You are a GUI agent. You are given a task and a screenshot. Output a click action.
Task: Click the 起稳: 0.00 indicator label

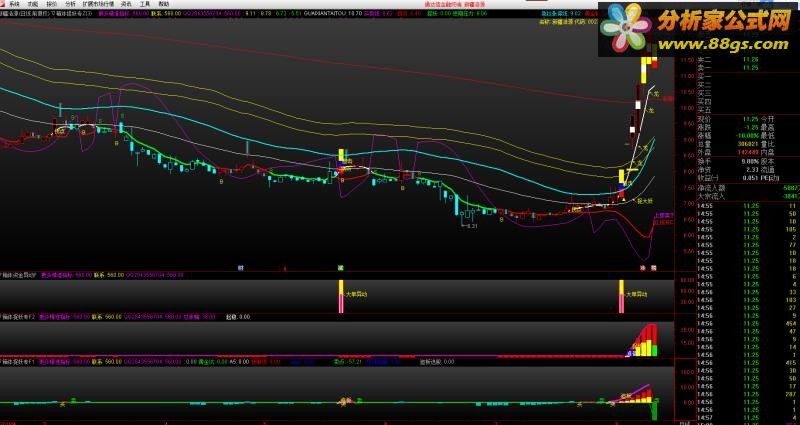pyautogui.click(x=238, y=317)
